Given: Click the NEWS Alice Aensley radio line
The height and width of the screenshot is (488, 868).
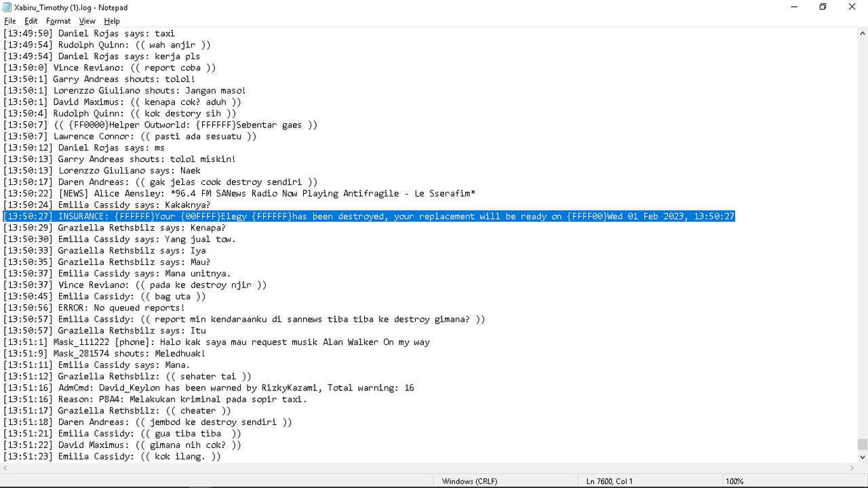Looking at the screenshot, I should pyautogui.click(x=239, y=194).
